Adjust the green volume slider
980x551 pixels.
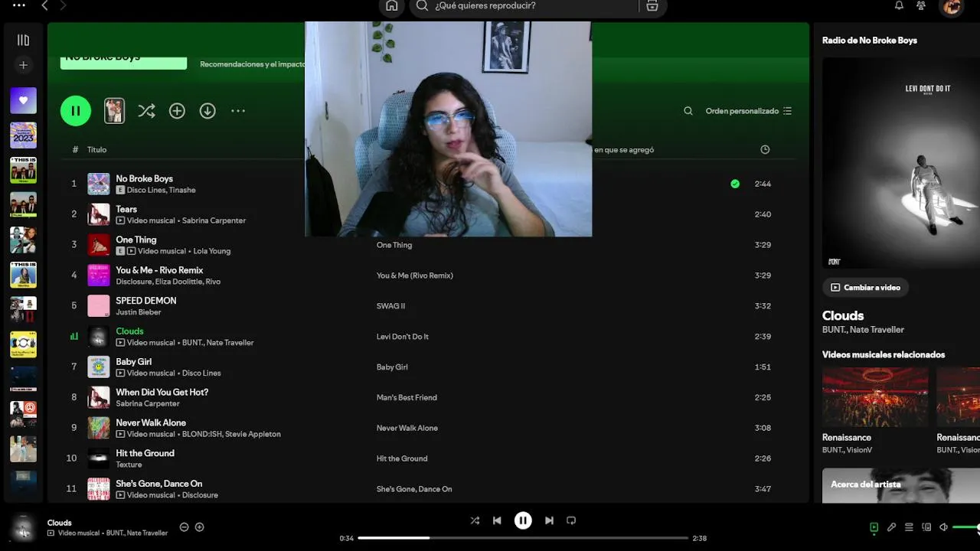tap(966, 527)
